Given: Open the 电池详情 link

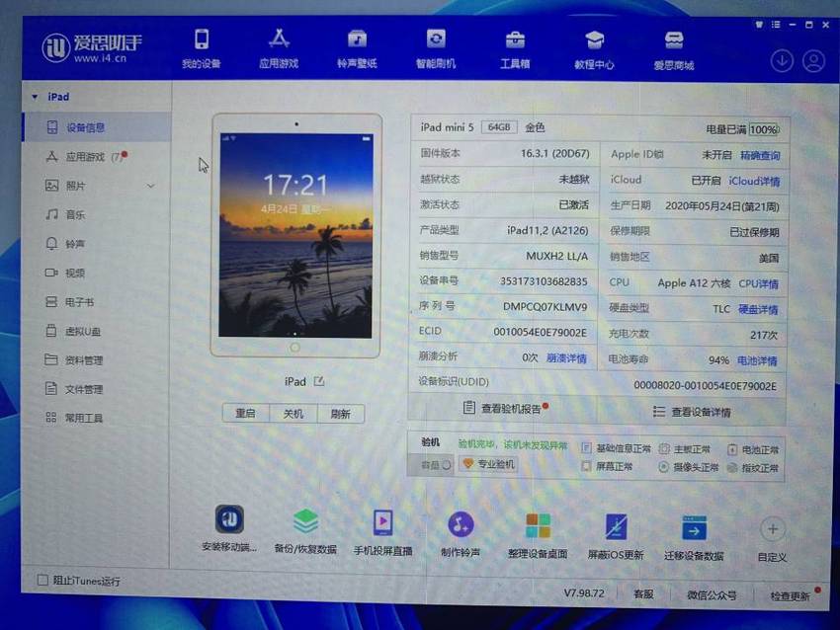Looking at the screenshot, I should [x=757, y=360].
